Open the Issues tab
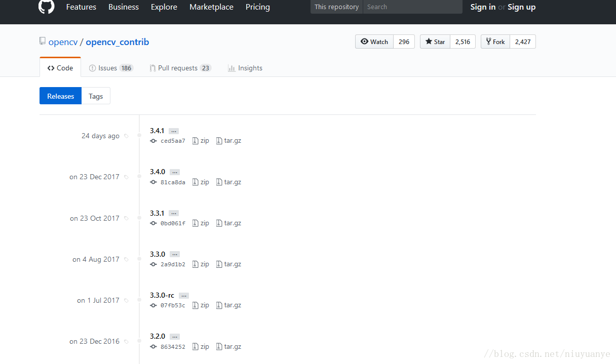616x364 pixels. [111, 68]
